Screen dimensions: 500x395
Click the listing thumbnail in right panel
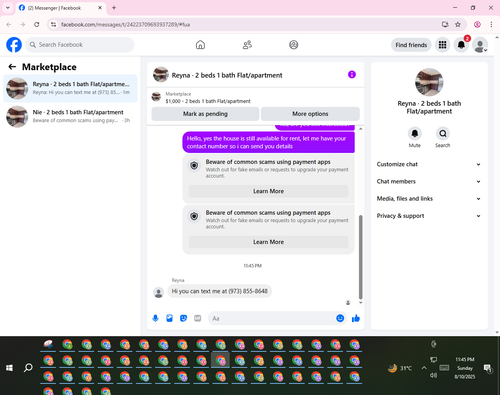pyautogui.click(x=429, y=82)
